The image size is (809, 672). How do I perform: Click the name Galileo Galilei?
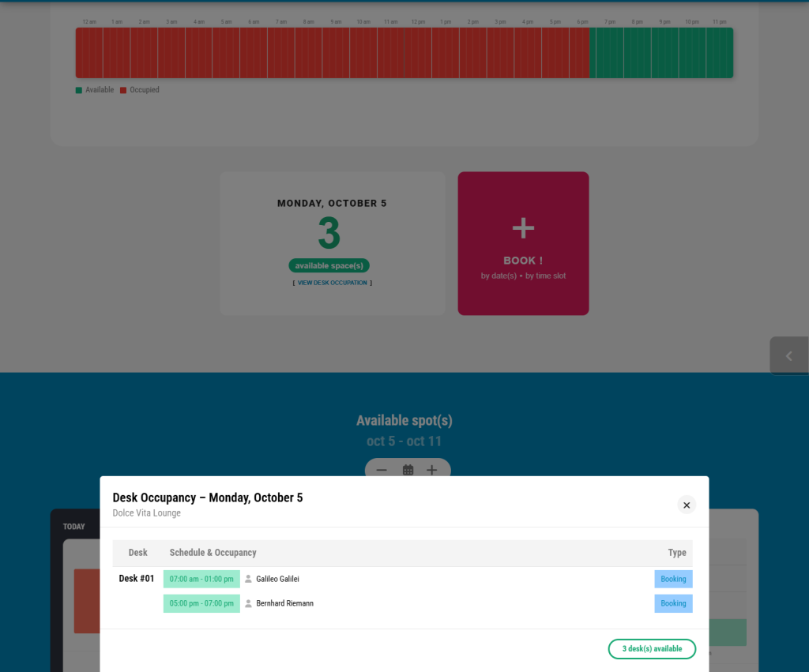(277, 579)
